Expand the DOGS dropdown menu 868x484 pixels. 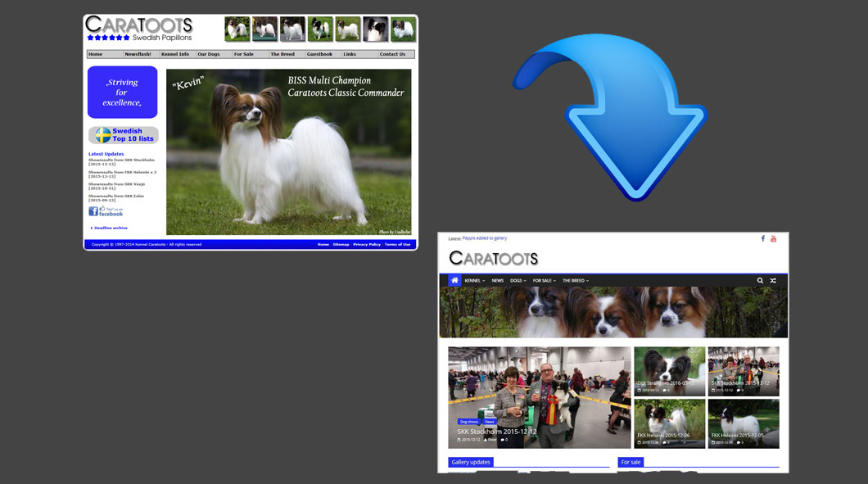[518, 281]
